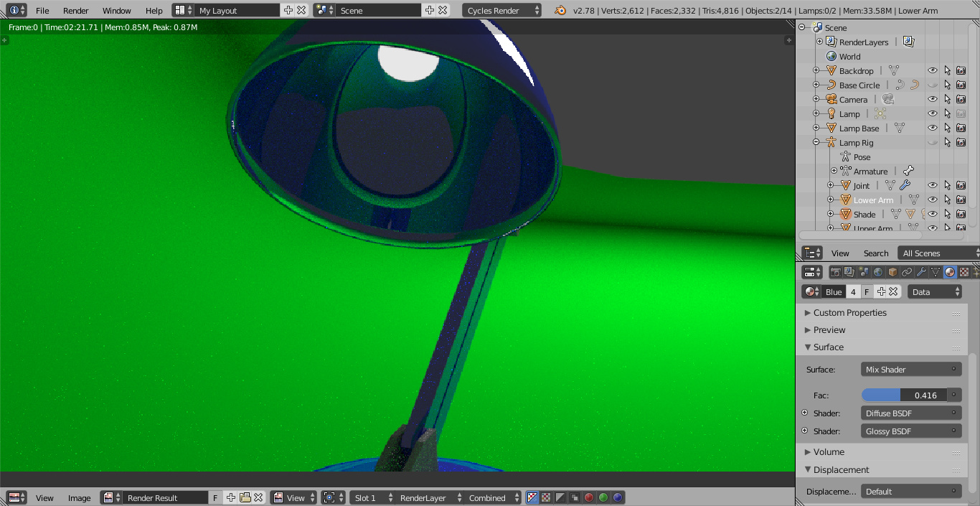The height and width of the screenshot is (506, 980).
Task: Open the Mix Shader surface dropdown
Action: [x=911, y=370]
